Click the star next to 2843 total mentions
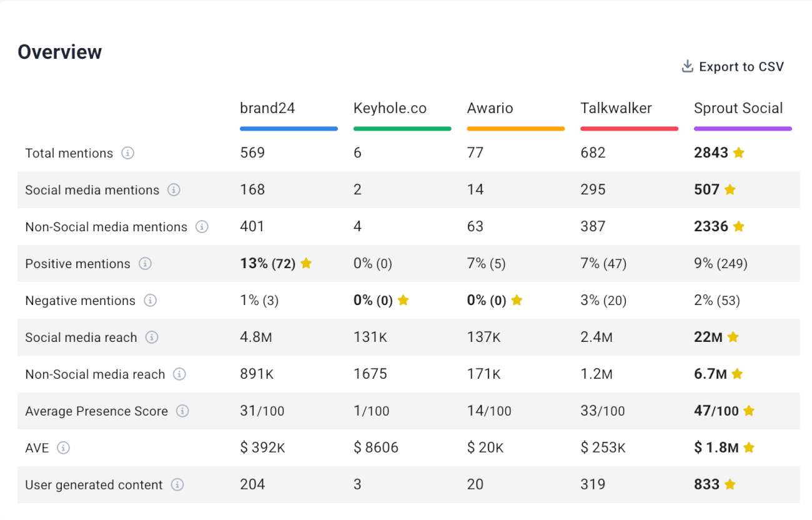 [738, 153]
